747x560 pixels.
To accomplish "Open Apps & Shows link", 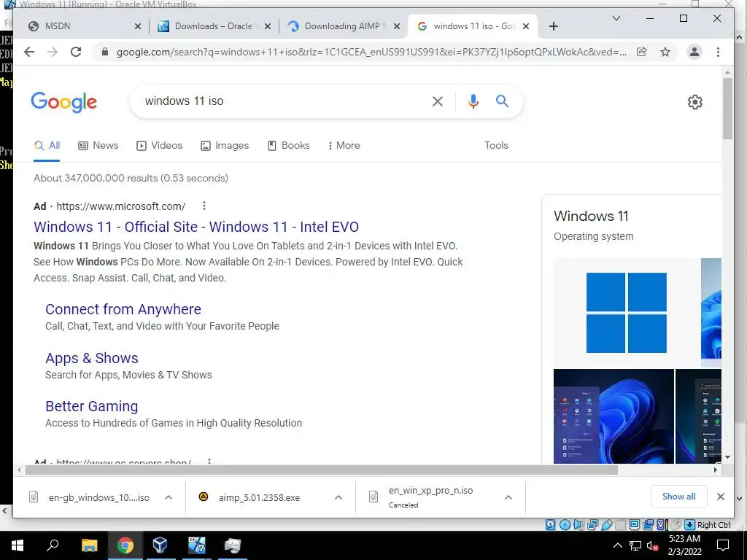I will (x=92, y=358).
